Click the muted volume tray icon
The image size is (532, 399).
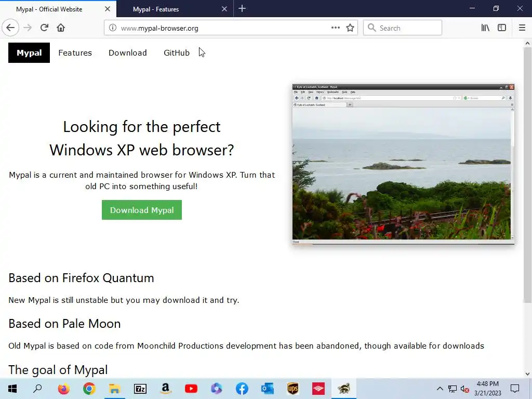[x=465, y=389]
